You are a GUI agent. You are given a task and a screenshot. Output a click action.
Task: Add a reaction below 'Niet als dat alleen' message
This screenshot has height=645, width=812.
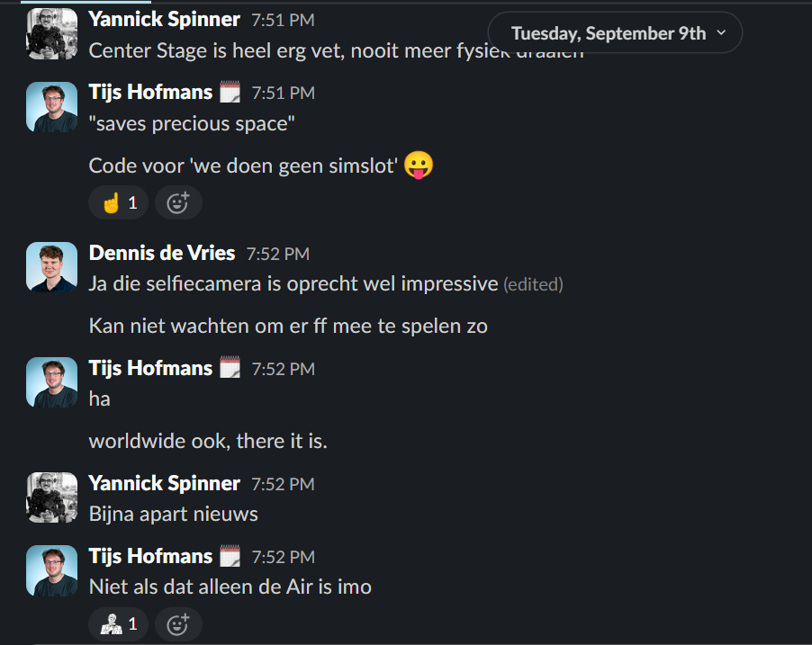click(178, 623)
